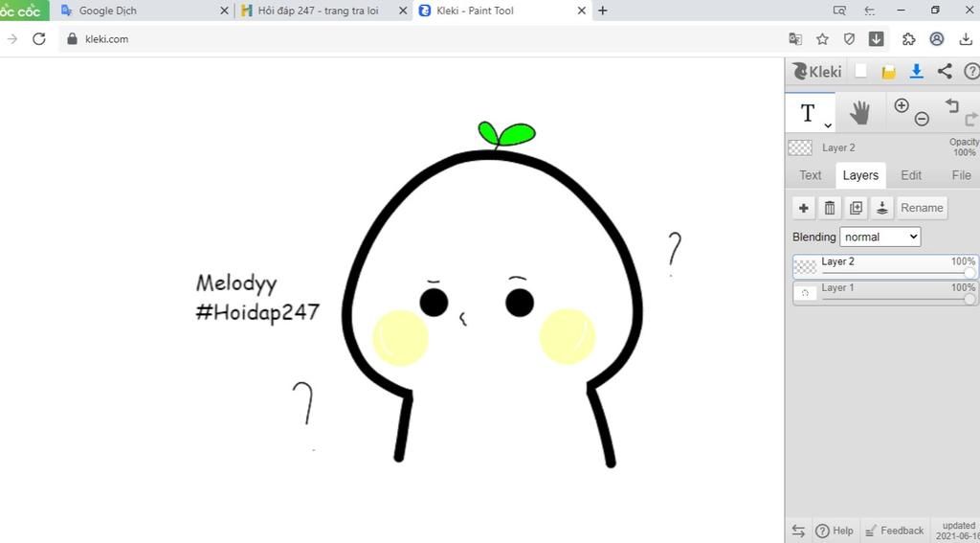Click the Layer 2 thumbnail preview
The width and height of the screenshot is (980, 543).
[806, 266]
